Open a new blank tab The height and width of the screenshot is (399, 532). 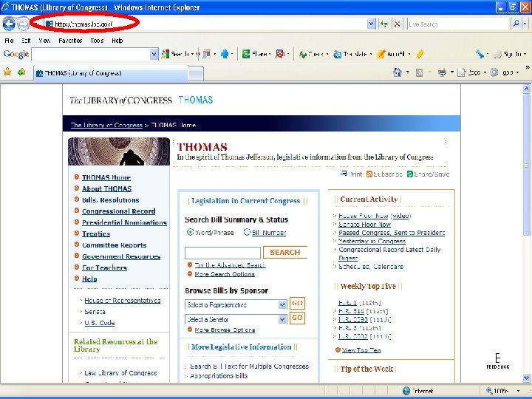click(x=196, y=73)
